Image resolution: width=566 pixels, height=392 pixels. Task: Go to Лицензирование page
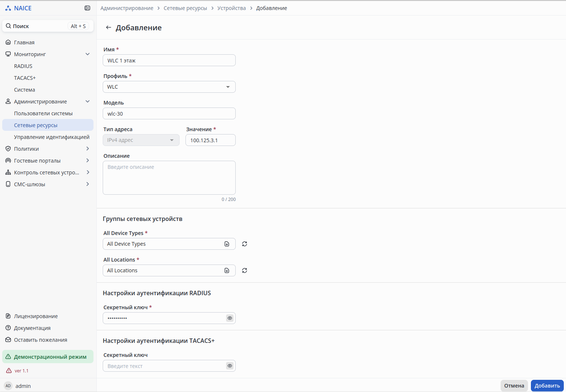(x=36, y=316)
